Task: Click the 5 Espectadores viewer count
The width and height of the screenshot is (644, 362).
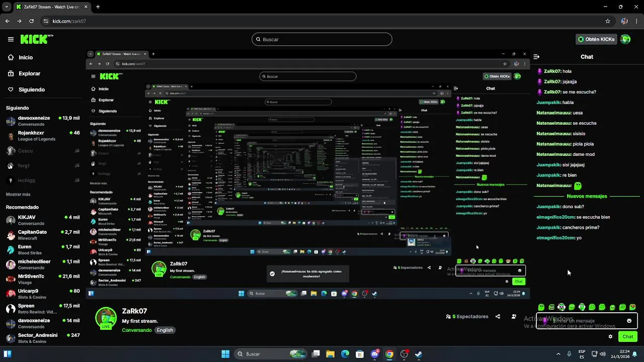Action: (467, 317)
